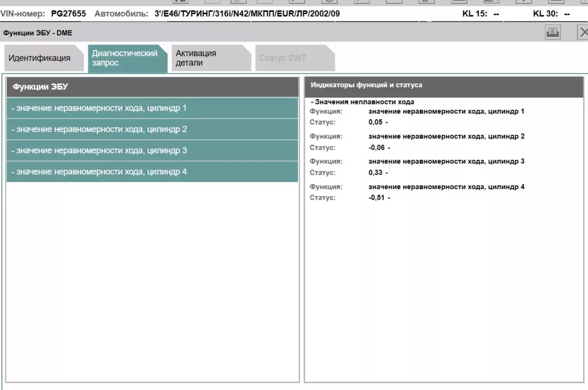
Task: Click function name цилиндр 2 in status panel
Action: 446,136
